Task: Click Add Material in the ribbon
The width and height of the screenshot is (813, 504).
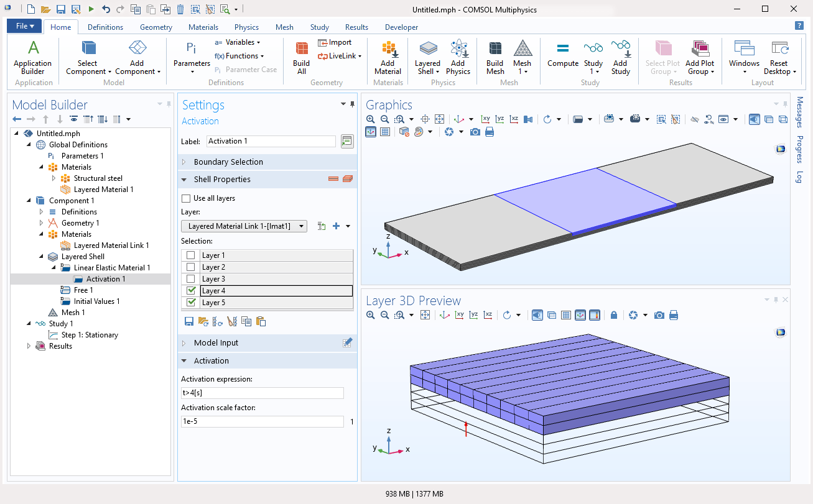Action: tap(388, 56)
